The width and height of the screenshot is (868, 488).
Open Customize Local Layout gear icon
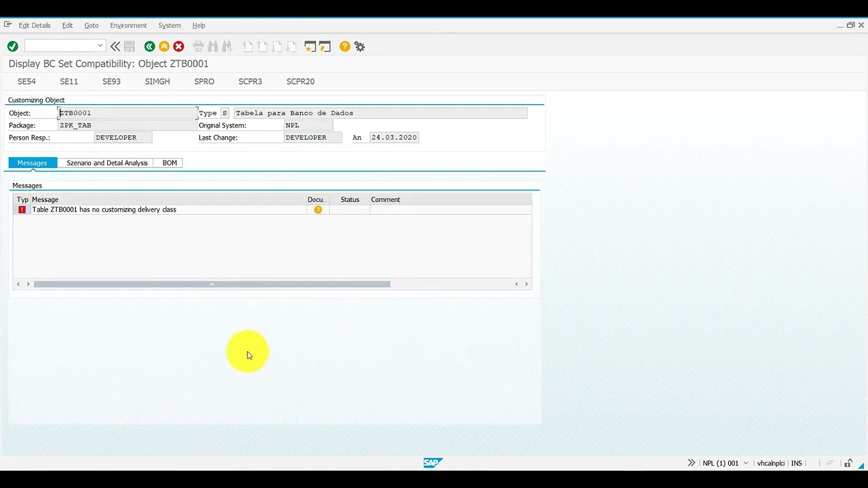(360, 46)
